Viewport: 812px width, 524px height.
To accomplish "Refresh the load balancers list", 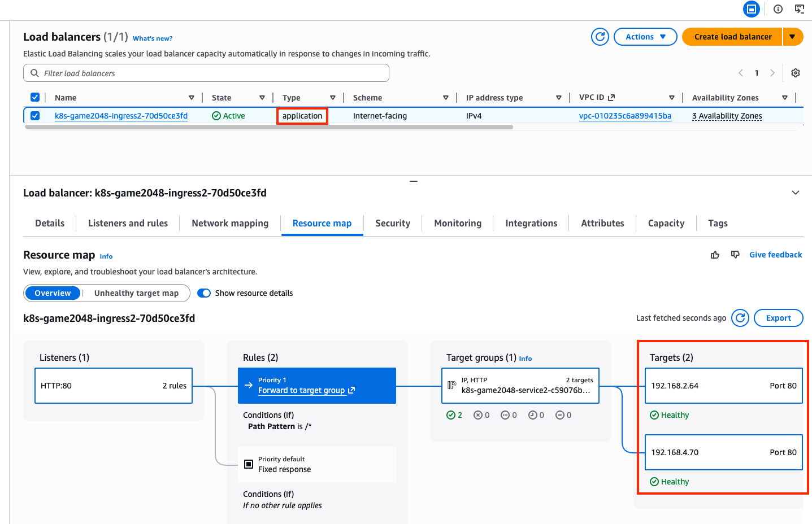I will click(600, 37).
